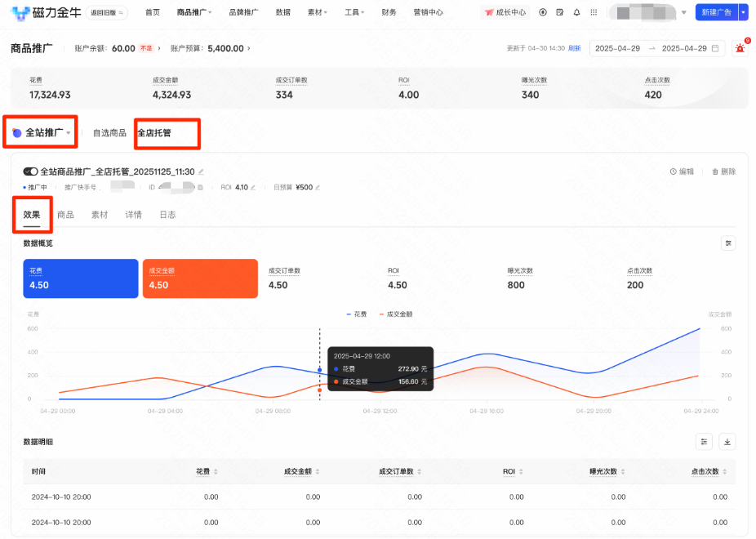Screen dimensions: 756x539
Task: Copy the campaign ID
Action: (201, 187)
